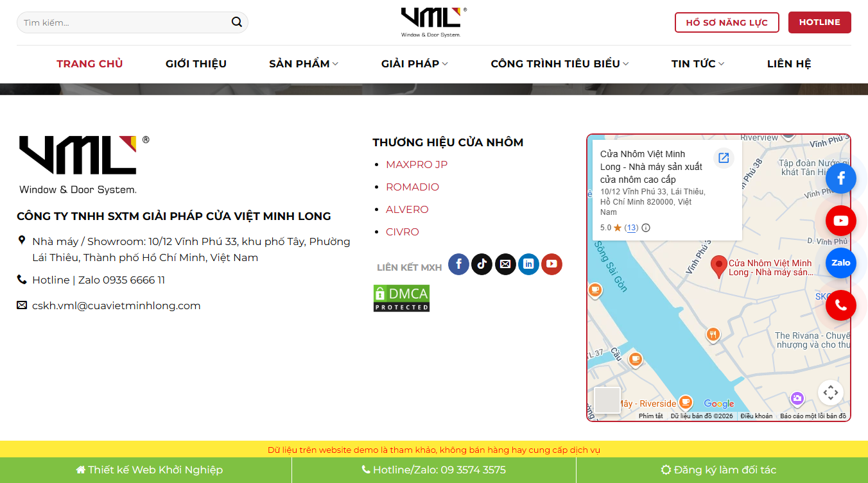Click Hotline | Zalo 0935 6666 11
The height and width of the screenshot is (483, 868).
click(x=98, y=280)
